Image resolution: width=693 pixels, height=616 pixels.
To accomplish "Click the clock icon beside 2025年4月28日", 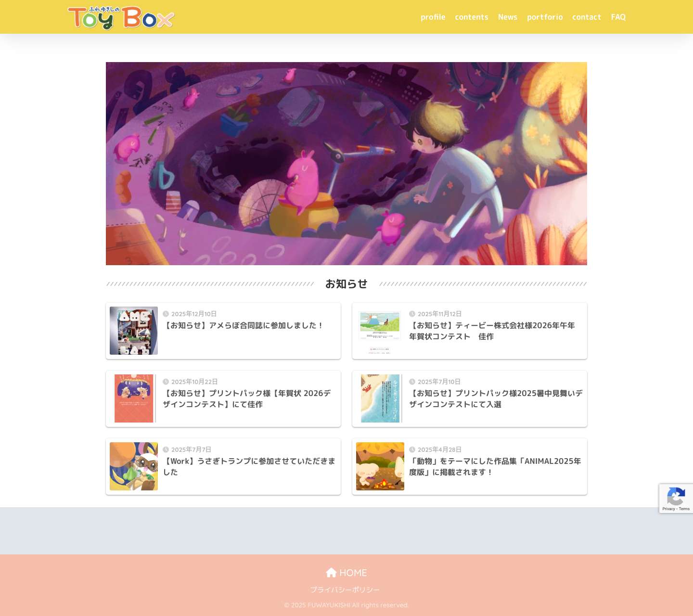I will point(411,449).
